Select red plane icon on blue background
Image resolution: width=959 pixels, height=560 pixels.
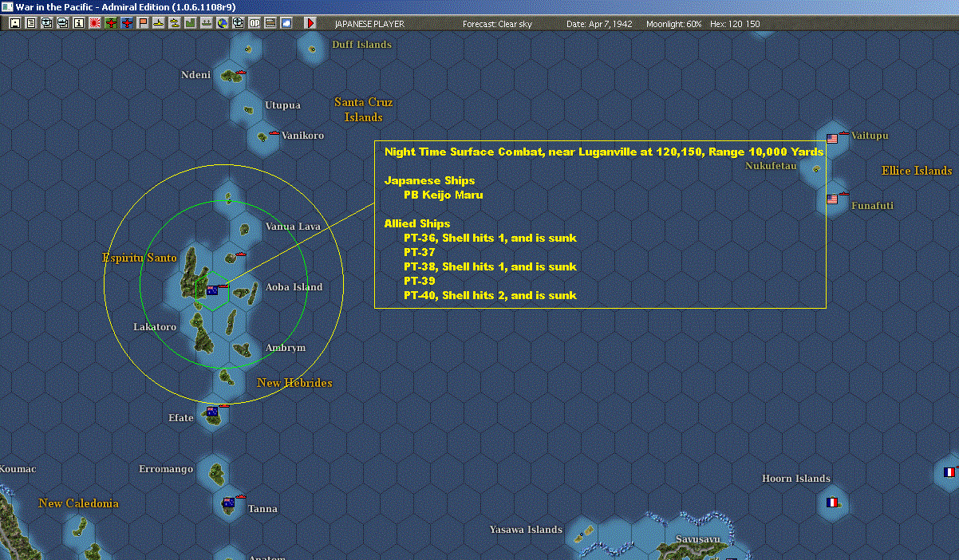128,23
